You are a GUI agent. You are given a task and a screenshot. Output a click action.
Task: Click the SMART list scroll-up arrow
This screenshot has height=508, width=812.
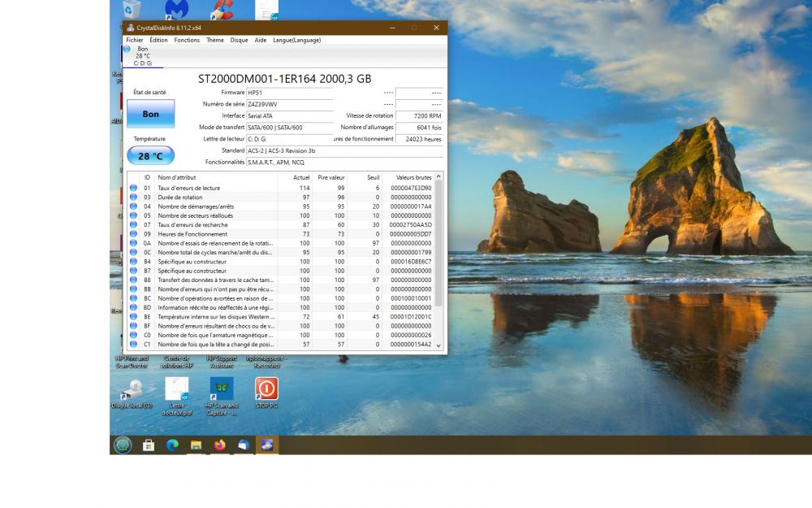[x=438, y=177]
